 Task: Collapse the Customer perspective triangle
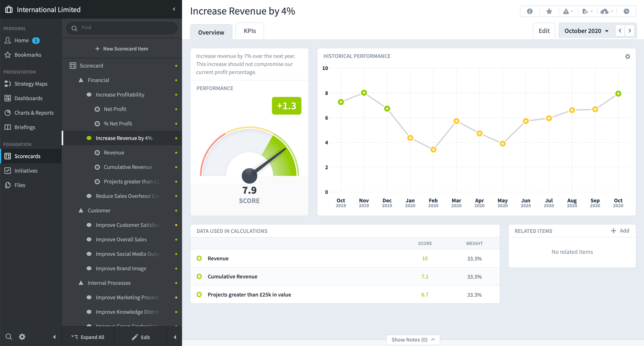pyautogui.click(x=81, y=210)
